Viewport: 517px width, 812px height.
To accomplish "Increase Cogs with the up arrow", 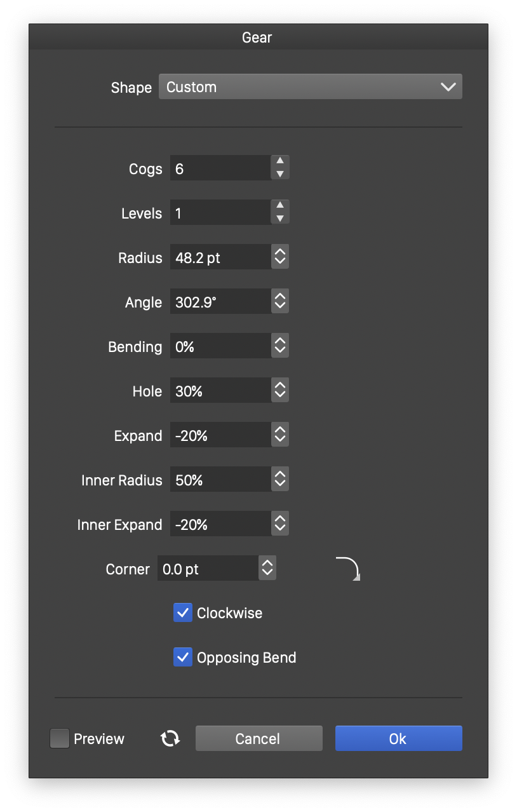I will pyautogui.click(x=280, y=161).
